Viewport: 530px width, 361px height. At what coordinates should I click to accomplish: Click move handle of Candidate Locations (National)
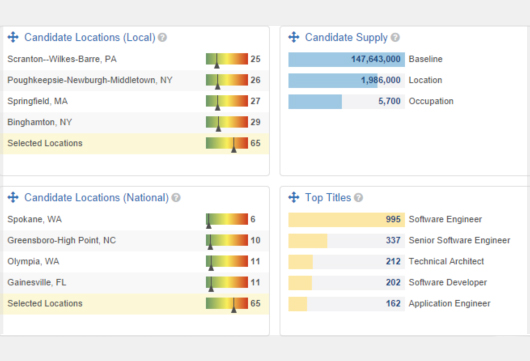point(13,197)
